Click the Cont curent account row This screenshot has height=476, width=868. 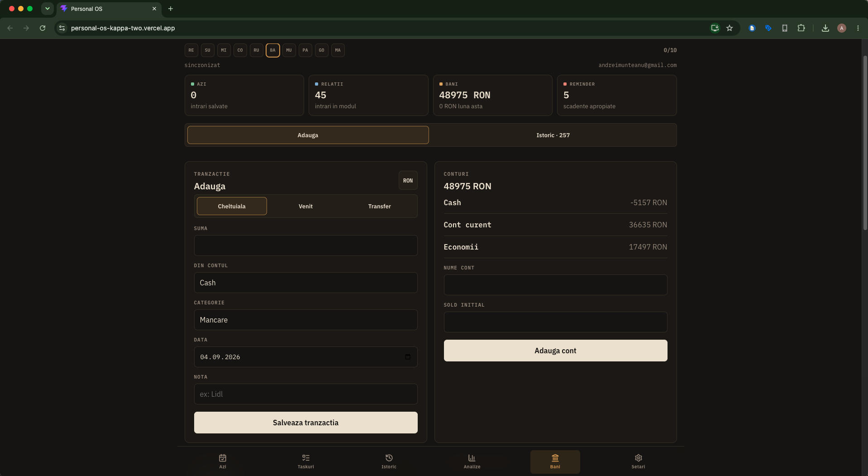[x=555, y=225]
